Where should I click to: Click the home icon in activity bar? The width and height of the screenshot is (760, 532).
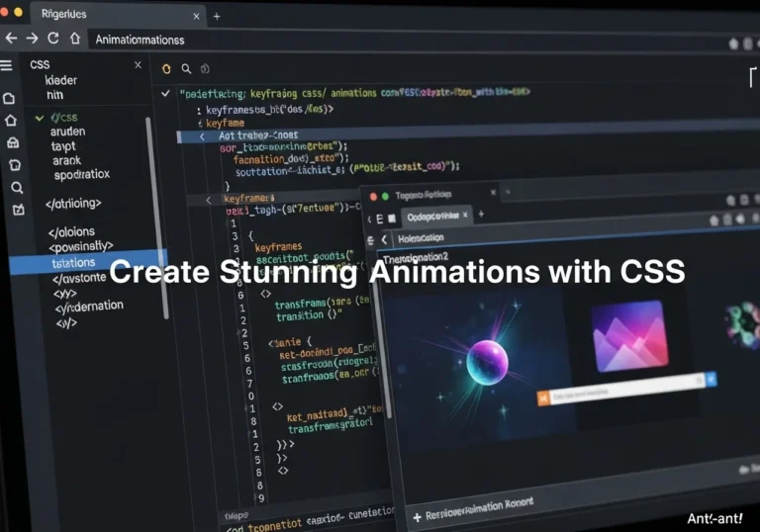click(11, 121)
